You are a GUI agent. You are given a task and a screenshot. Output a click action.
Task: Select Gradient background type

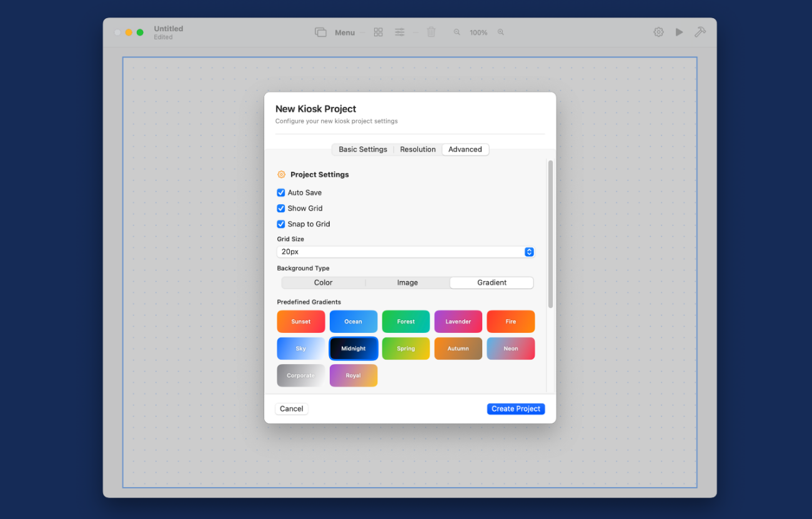tap(492, 283)
